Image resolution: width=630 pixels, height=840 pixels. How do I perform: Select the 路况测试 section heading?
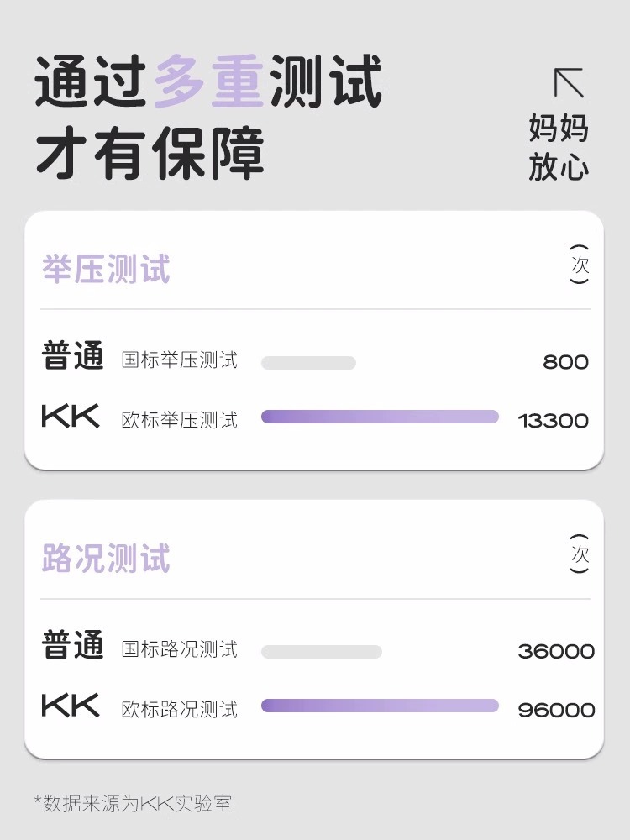tap(107, 559)
